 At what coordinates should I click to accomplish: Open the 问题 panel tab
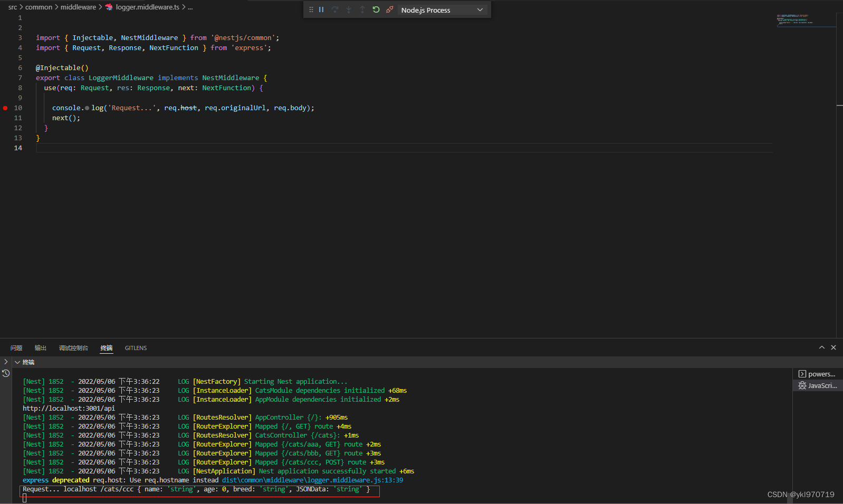(x=16, y=348)
